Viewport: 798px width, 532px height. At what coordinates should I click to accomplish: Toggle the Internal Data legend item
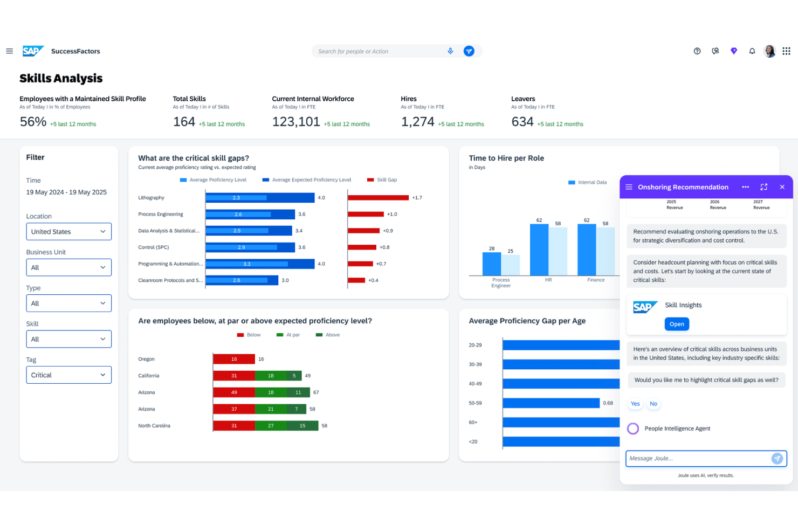[587, 183]
